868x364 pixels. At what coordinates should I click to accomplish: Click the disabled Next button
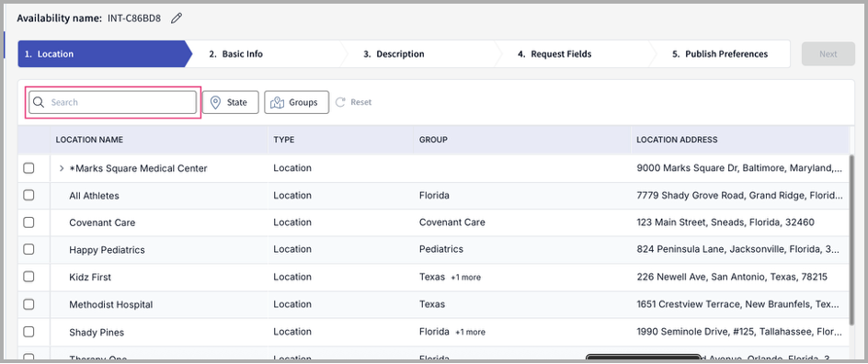coord(828,53)
